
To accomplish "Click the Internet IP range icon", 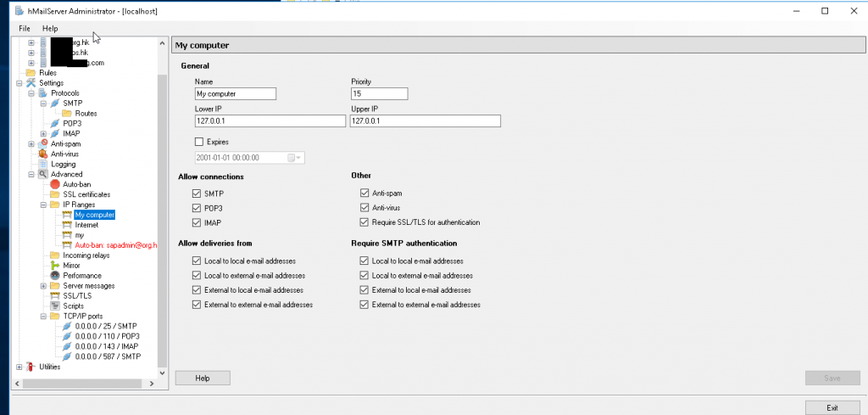I will pyautogui.click(x=67, y=225).
